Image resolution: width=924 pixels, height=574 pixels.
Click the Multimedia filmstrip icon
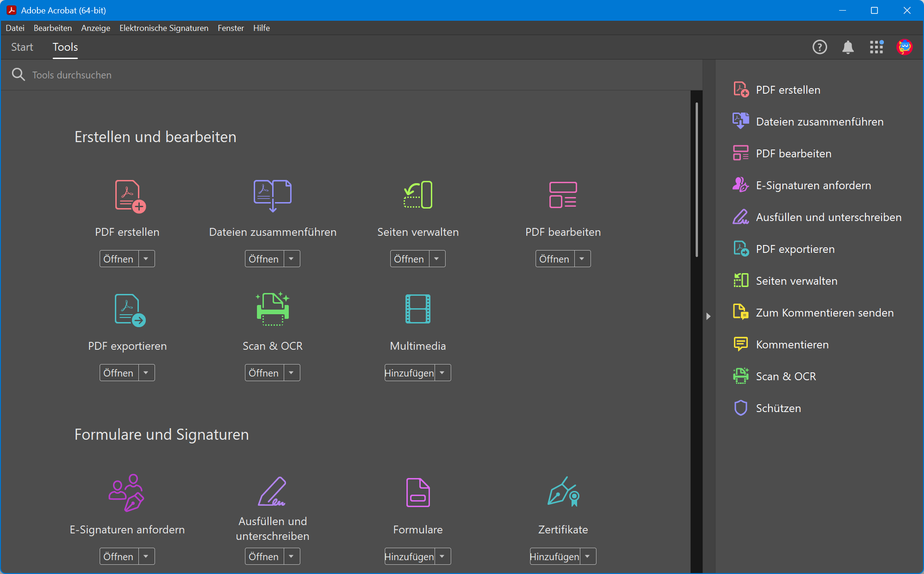tap(418, 309)
